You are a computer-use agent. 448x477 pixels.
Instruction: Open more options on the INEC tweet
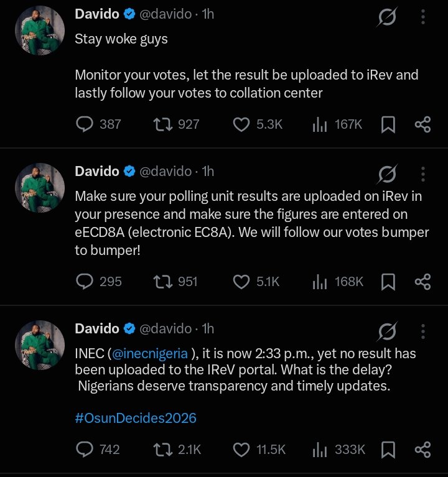coord(422,331)
